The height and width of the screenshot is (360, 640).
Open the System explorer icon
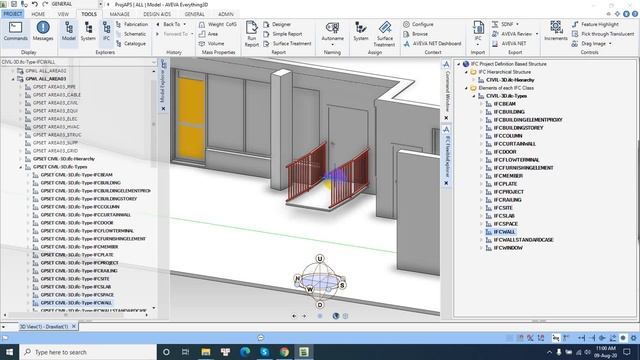click(x=88, y=31)
